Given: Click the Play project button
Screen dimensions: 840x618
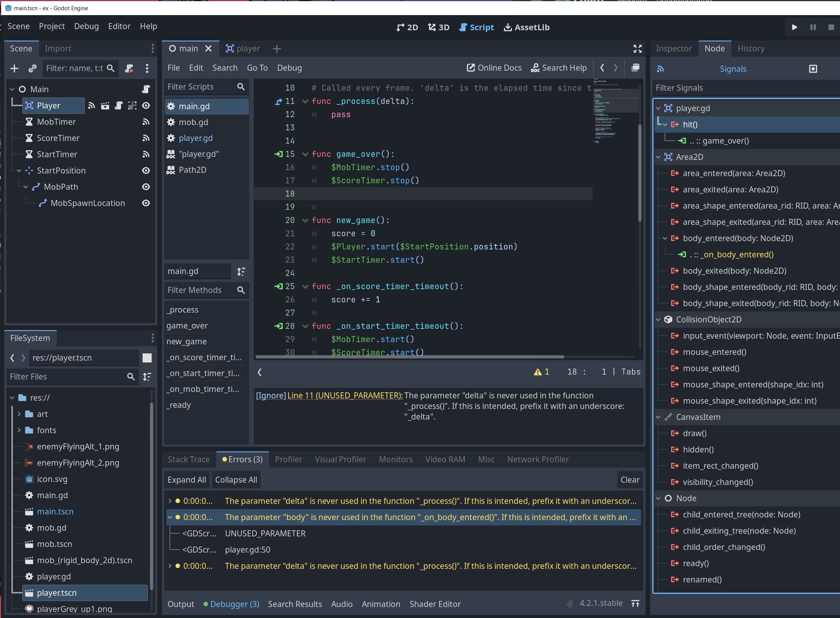Looking at the screenshot, I should 794,27.
